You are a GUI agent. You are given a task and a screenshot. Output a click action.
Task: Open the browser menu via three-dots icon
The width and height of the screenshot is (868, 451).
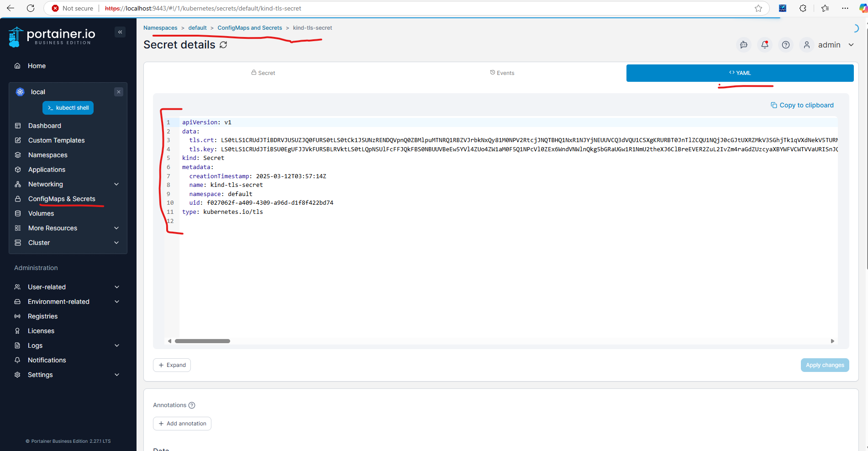pyautogui.click(x=845, y=8)
